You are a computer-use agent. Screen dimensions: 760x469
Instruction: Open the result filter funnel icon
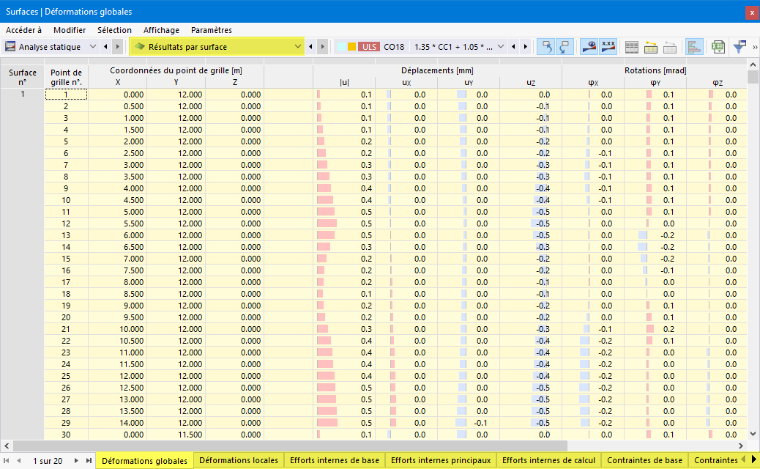pyautogui.click(x=739, y=47)
